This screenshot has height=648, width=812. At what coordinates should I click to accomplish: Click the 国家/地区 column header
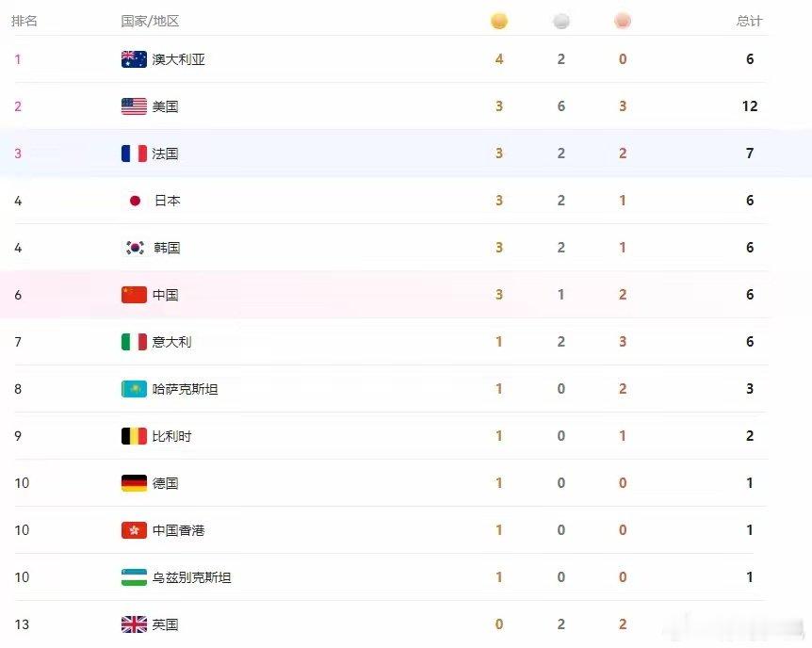click(150, 22)
